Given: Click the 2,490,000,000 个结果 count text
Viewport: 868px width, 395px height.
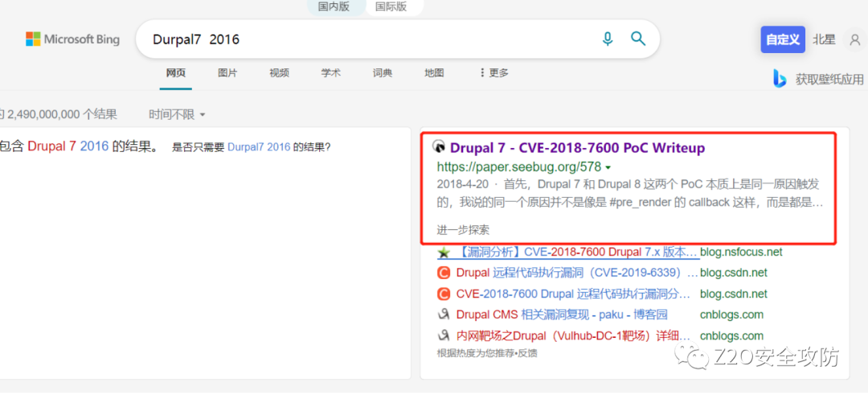Looking at the screenshot, I should (61, 115).
